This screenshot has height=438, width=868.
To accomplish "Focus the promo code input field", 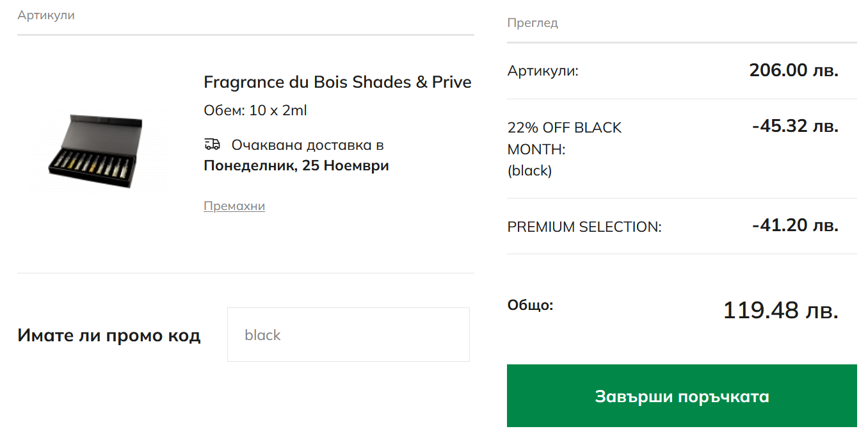I will (x=348, y=335).
